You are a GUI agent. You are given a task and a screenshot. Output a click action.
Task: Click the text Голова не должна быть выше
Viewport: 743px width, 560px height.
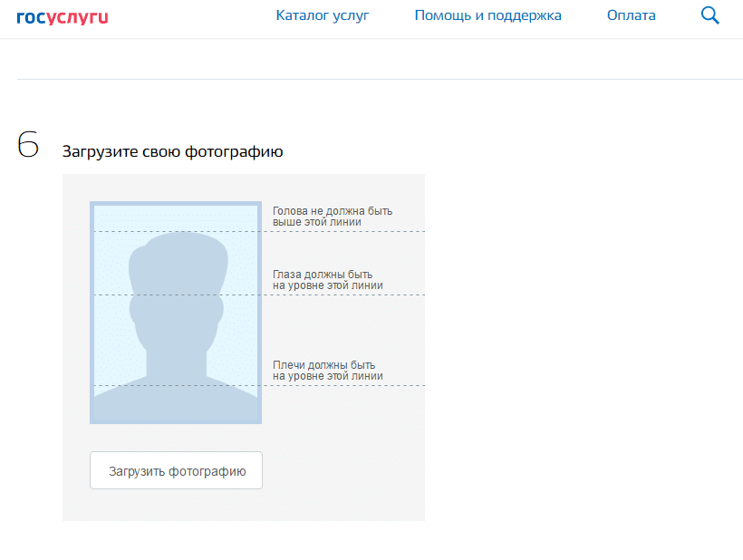coord(333,216)
